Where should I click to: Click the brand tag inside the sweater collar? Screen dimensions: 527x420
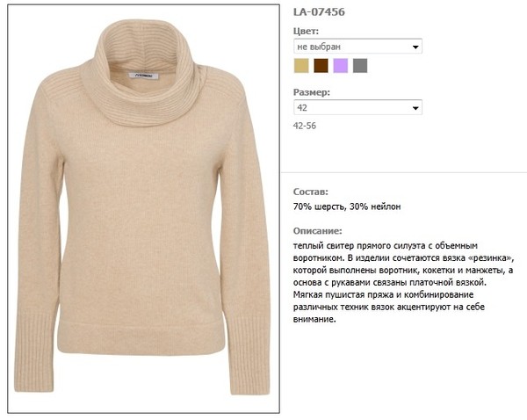[143, 76]
